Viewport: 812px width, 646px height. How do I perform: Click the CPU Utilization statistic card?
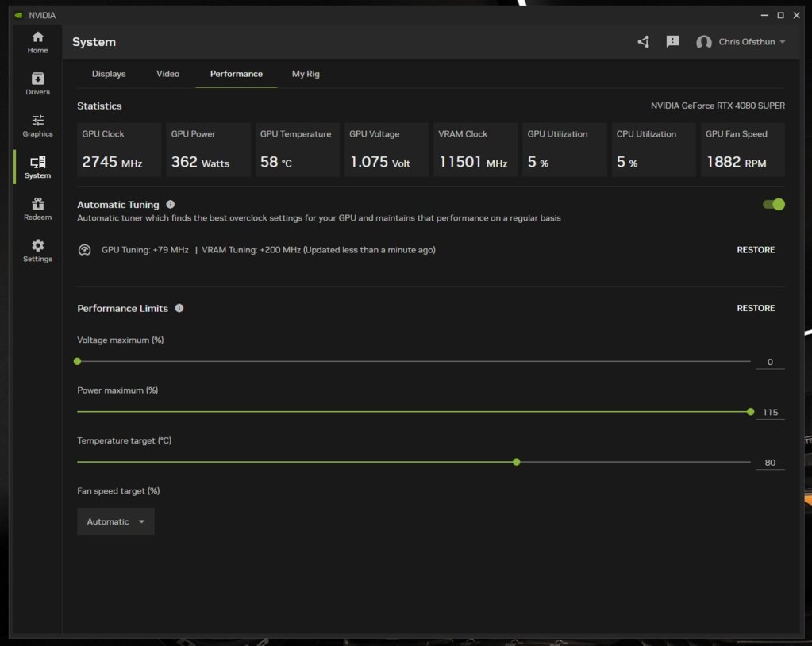(653, 149)
